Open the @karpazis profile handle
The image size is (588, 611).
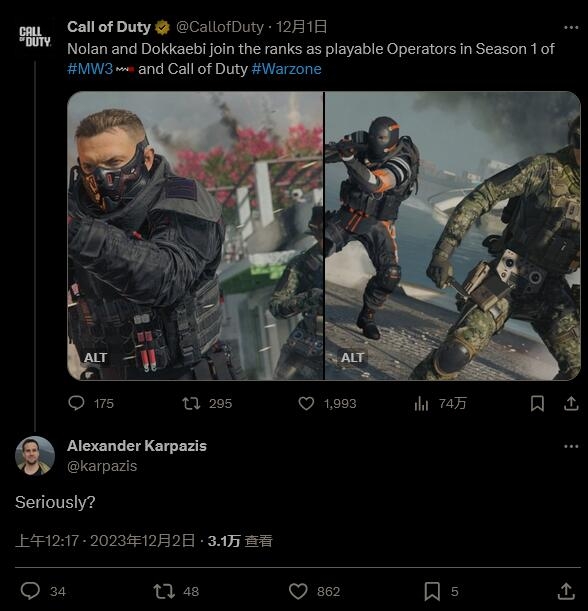coord(102,466)
